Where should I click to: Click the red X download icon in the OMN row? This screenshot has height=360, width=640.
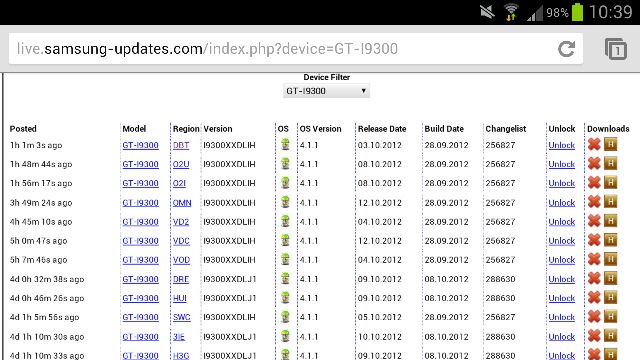tap(594, 202)
